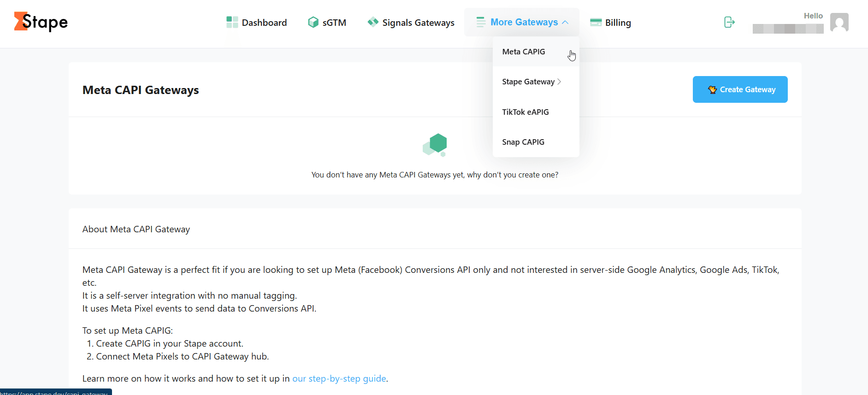
Task: Click the Dashboard grid icon
Action: (x=232, y=22)
